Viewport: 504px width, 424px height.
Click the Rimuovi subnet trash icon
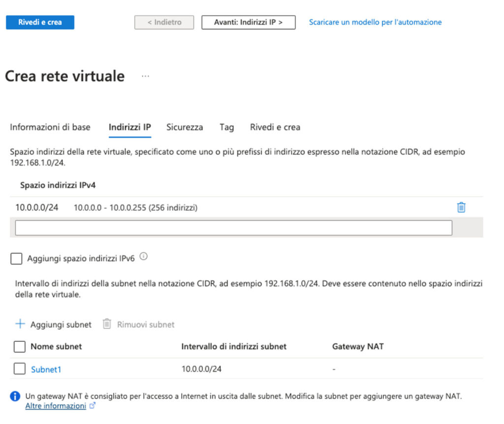pyautogui.click(x=107, y=324)
